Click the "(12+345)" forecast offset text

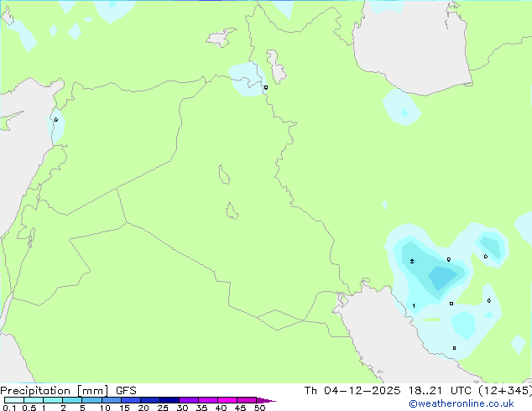click(x=505, y=391)
